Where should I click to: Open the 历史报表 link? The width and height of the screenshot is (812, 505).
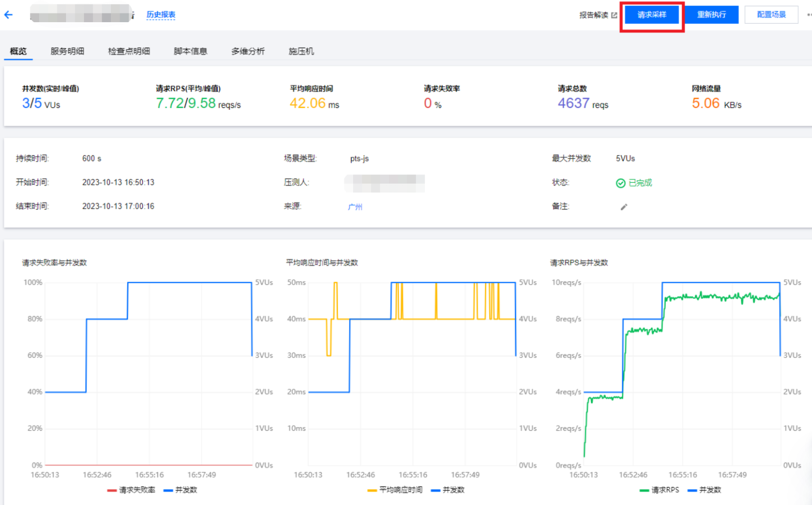(161, 15)
